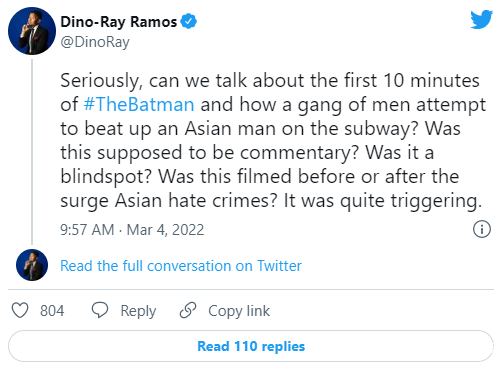Click the Copy link text label
The width and height of the screenshot is (501, 374).
pyautogui.click(x=239, y=311)
